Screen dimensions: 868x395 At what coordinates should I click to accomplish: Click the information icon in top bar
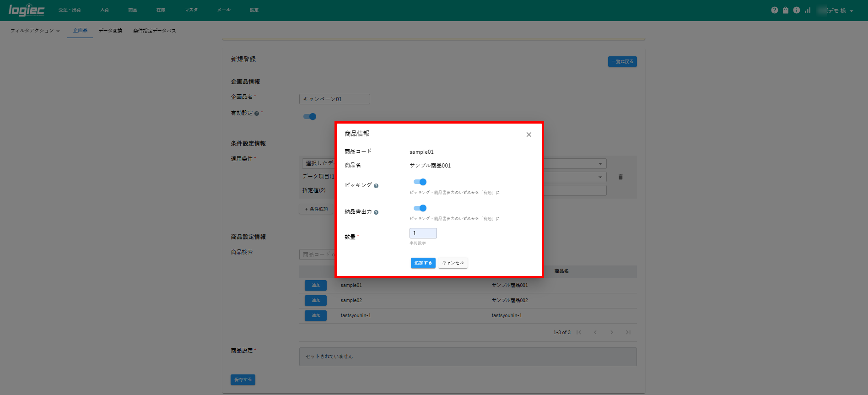[797, 10]
